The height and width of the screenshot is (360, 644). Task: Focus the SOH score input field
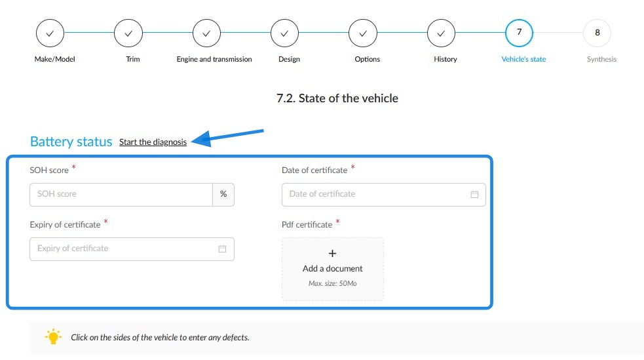pyautogui.click(x=121, y=194)
